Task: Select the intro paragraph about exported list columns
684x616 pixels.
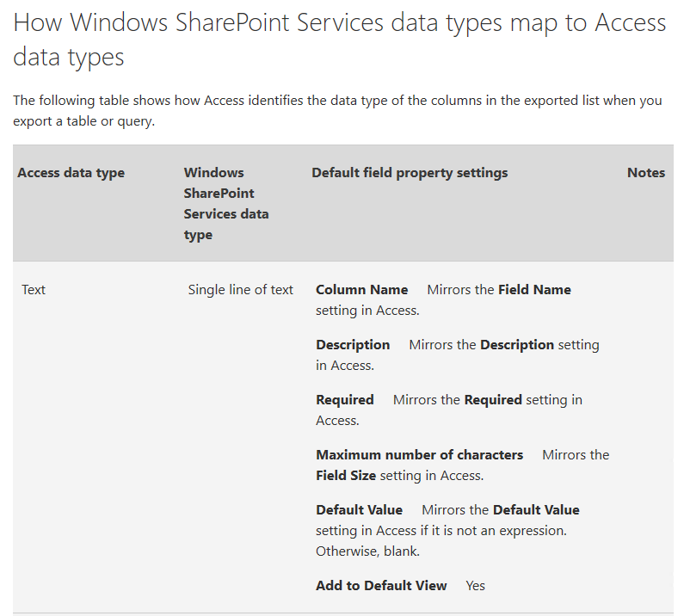Action: coord(337,110)
